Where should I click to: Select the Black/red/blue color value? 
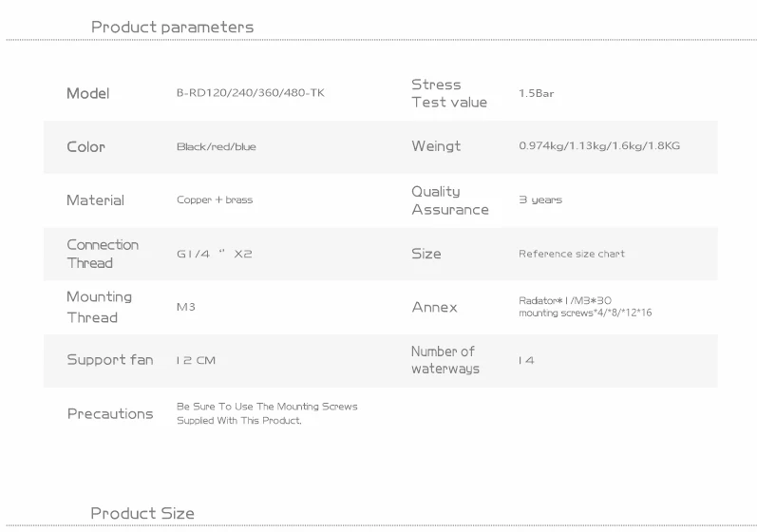pos(216,147)
